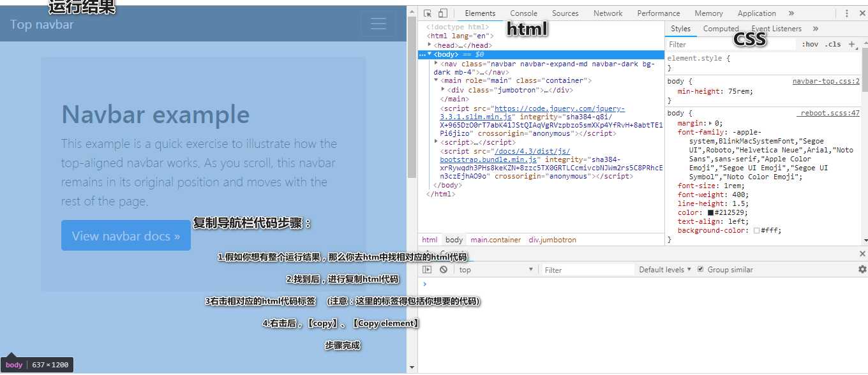Clear the console with the ban icon

click(443, 270)
